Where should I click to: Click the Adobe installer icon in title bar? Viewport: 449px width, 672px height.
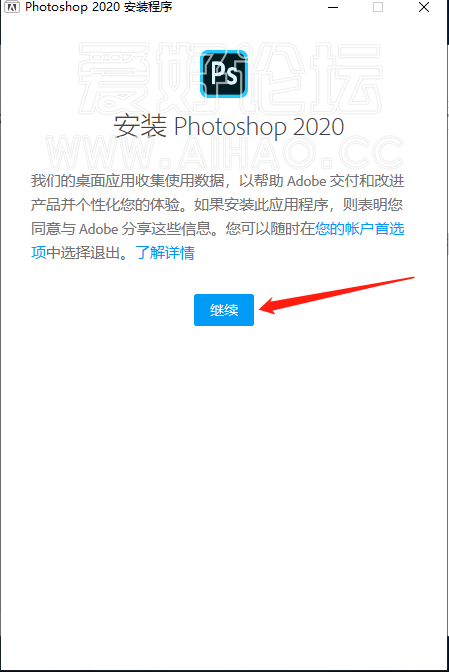click(12, 7)
